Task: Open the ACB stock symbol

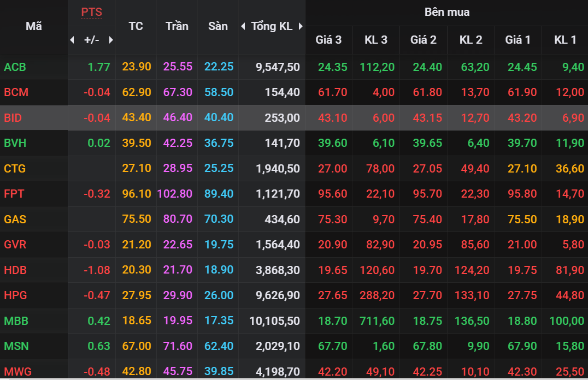Action: tap(15, 67)
